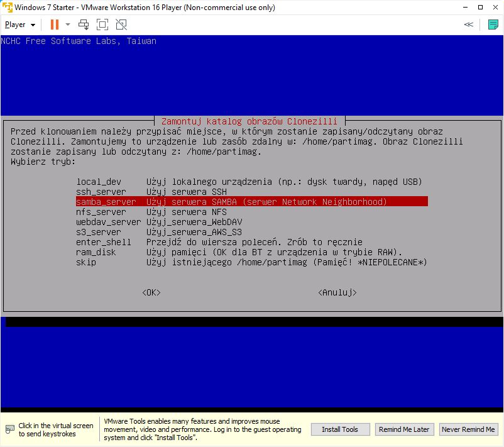Expand the power options arrow beside Pause
This screenshot has height=447, width=504.
tap(68, 25)
